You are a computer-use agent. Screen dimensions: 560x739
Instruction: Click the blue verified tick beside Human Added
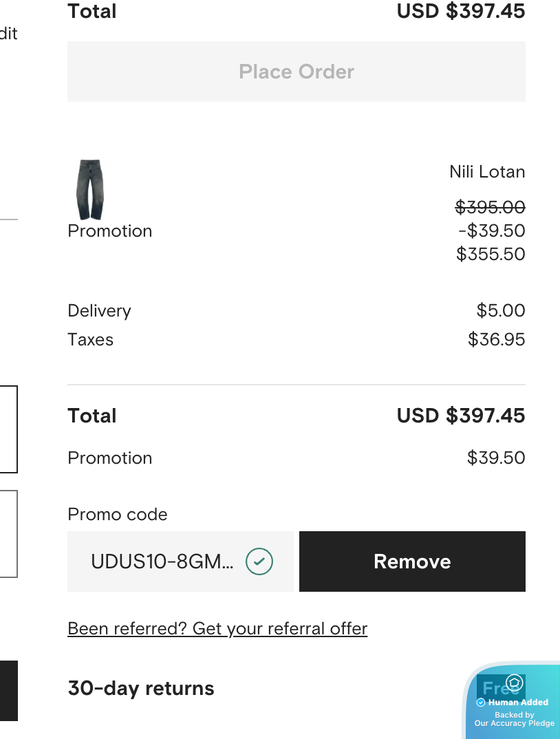point(481,703)
